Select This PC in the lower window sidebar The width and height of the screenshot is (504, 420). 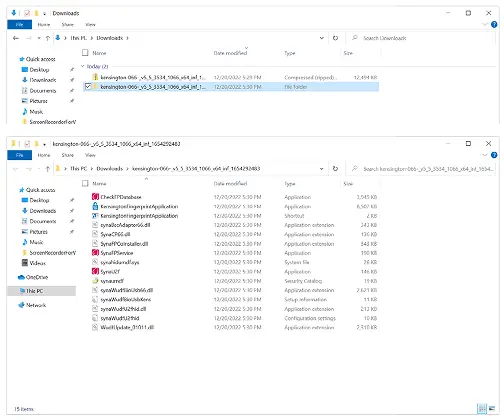click(42, 291)
